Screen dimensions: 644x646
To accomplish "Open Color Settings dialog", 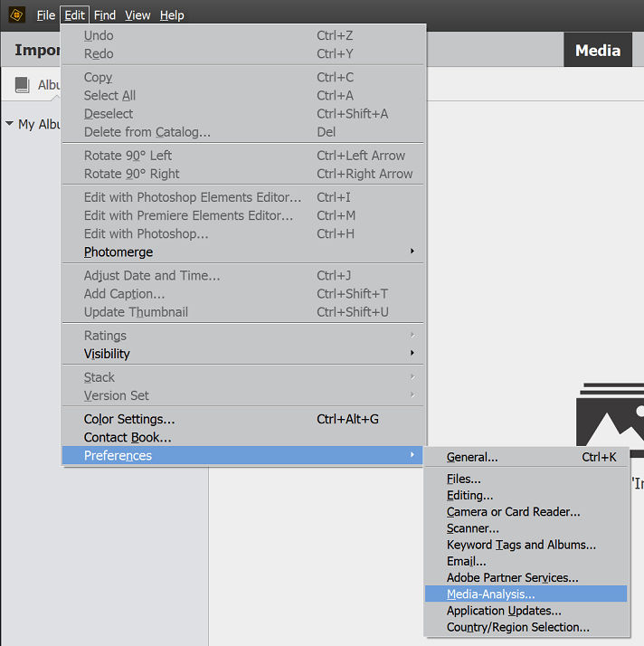I will 242,419.
